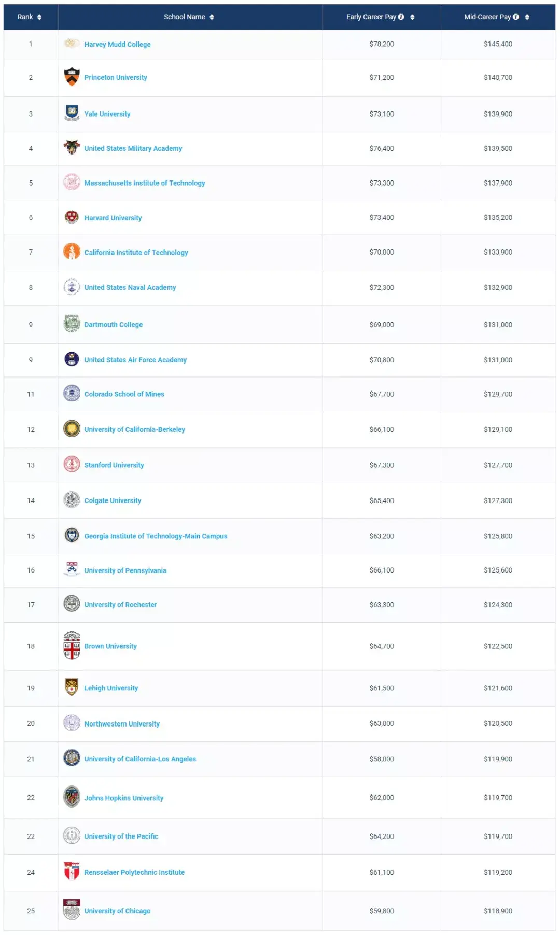Viewport: 560px width, 935px height.
Task: Sort table by Rank arrows
Action: pyautogui.click(x=39, y=17)
